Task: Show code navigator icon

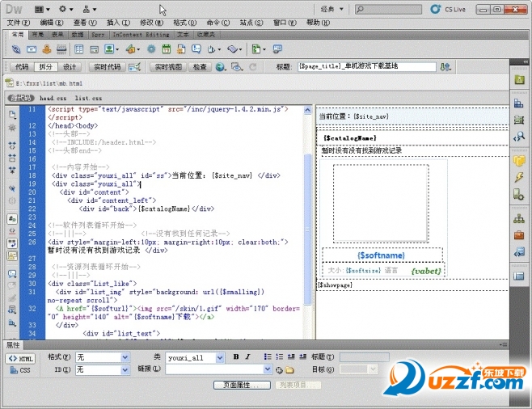Action: [12, 128]
